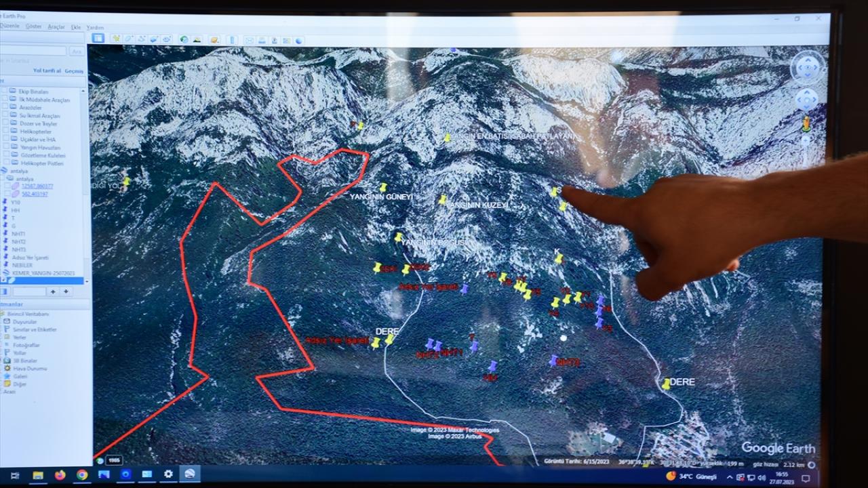Click the compass look-around navigation control
868x488 pixels.
807,68
